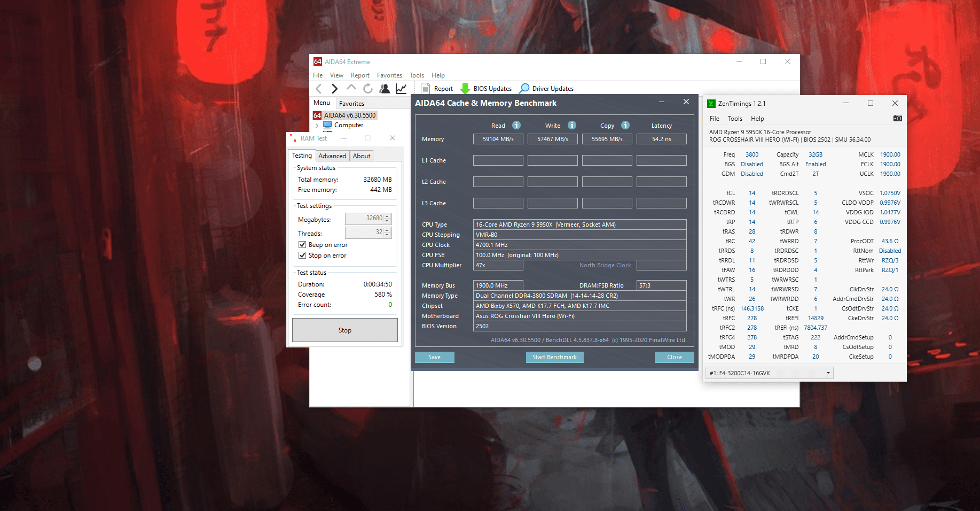Switch to RAM Test Advanced tab
The image size is (980, 511).
pos(332,156)
